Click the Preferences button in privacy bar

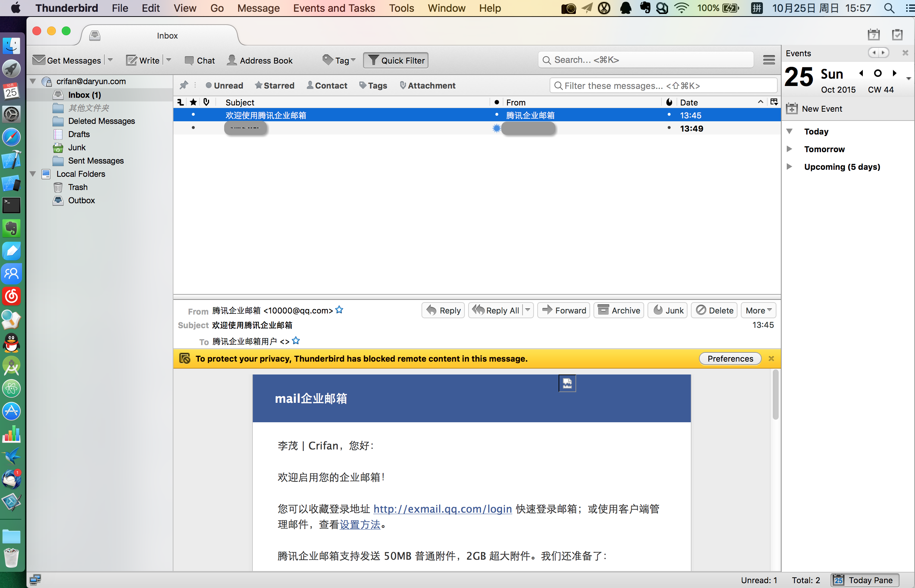pyautogui.click(x=730, y=359)
